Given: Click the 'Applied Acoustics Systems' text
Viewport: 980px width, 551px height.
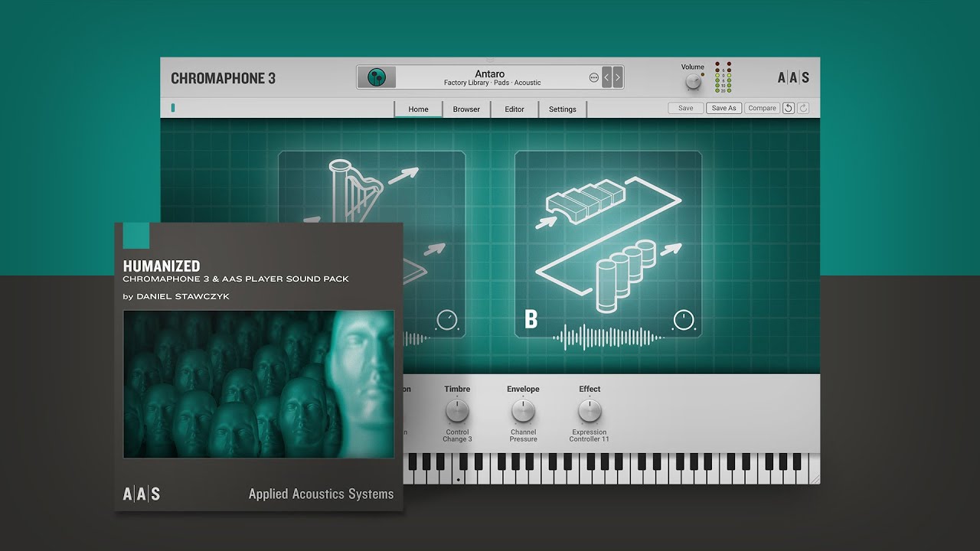Looking at the screenshot, I should coord(321,494).
